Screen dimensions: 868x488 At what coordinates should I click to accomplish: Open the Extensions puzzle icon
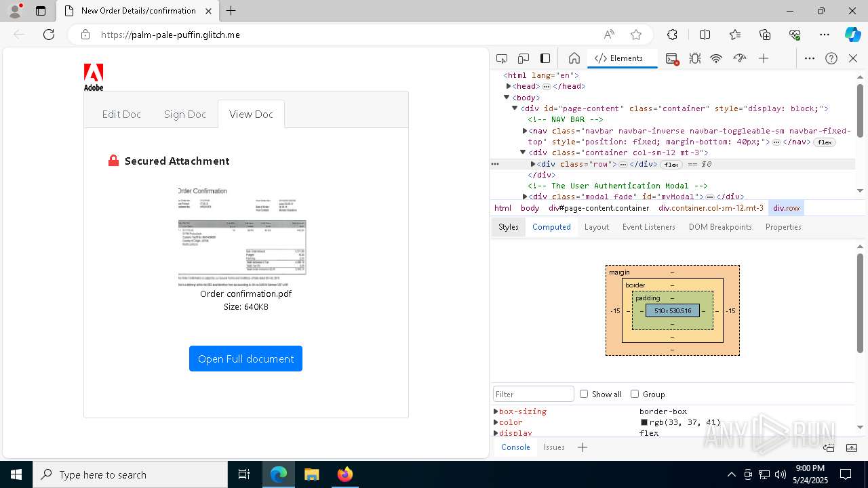(672, 35)
